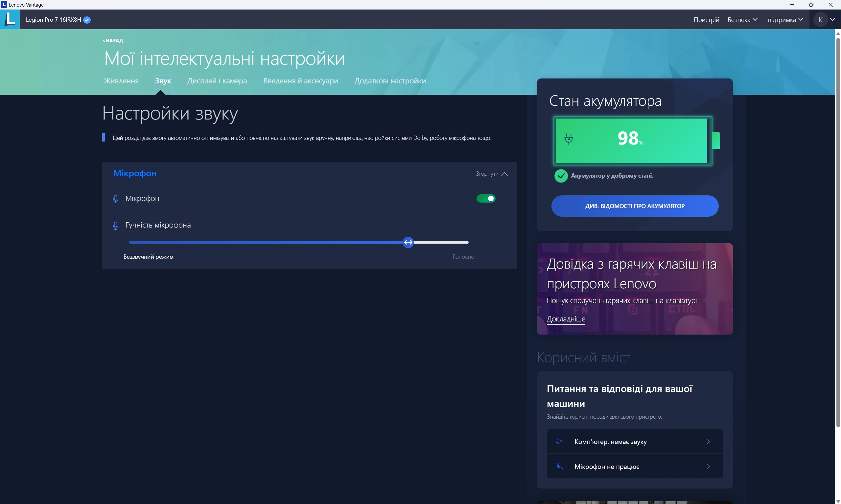The width and height of the screenshot is (841, 504).
Task: Expand the Безпека dropdown menu
Action: tap(742, 20)
